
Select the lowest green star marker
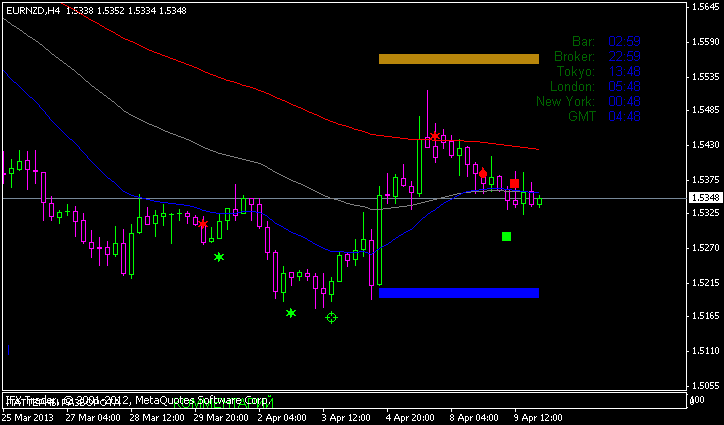point(291,313)
